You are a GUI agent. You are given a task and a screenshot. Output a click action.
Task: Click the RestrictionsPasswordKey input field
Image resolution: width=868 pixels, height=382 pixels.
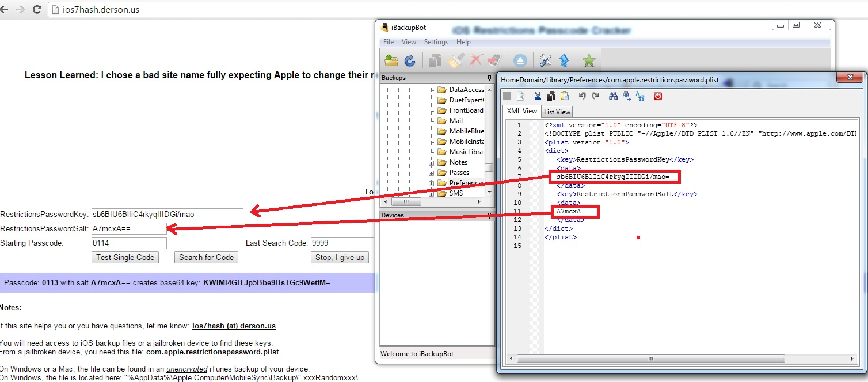[x=167, y=214]
